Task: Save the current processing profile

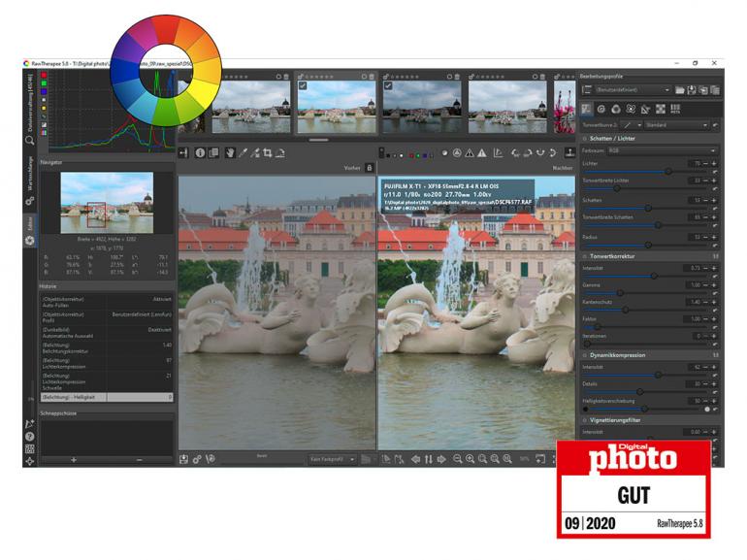Action: click(692, 89)
